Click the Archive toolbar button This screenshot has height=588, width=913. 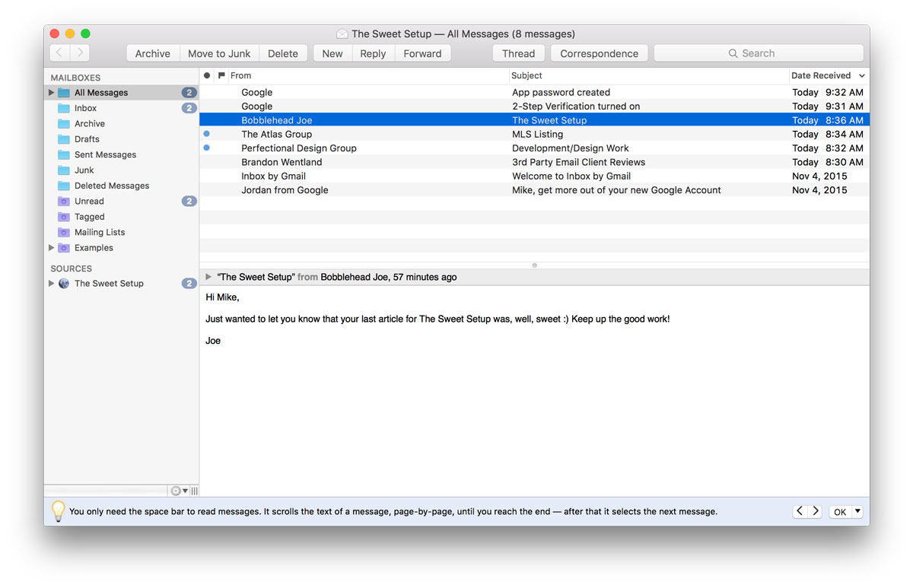tap(153, 53)
